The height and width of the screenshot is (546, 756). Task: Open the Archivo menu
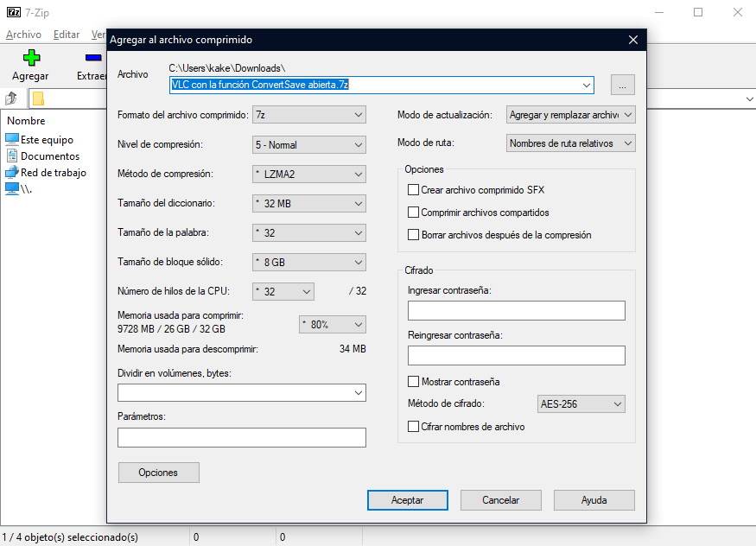click(x=23, y=34)
